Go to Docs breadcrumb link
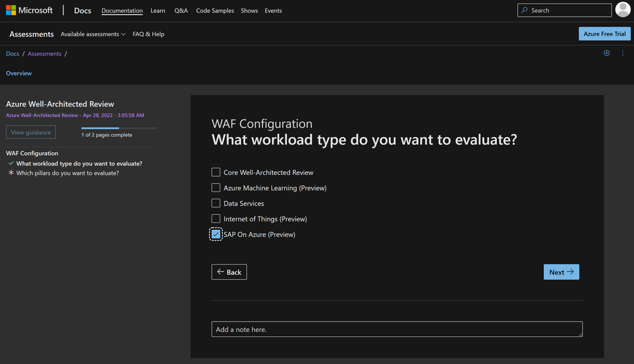Screen dimensions: 634x364 click(x=13, y=53)
